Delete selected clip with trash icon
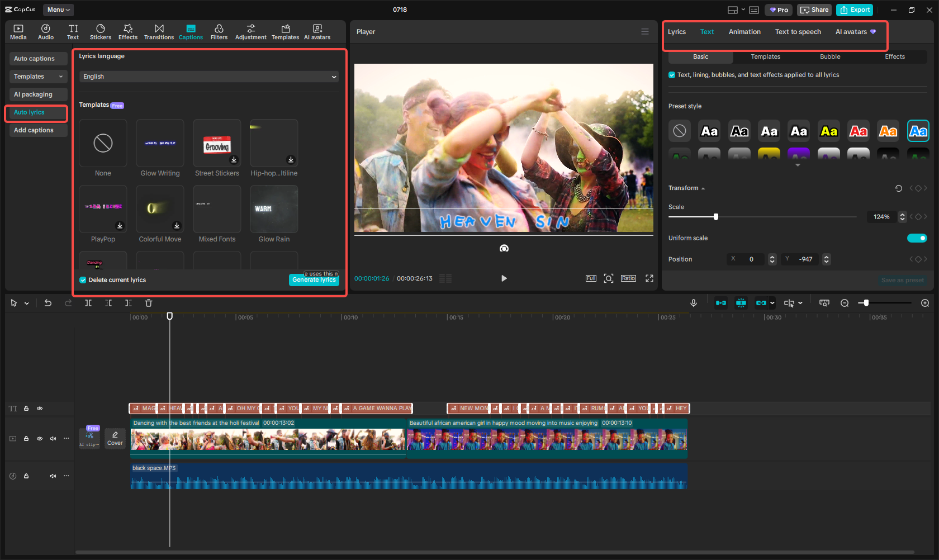Image resolution: width=939 pixels, height=560 pixels. pos(149,303)
